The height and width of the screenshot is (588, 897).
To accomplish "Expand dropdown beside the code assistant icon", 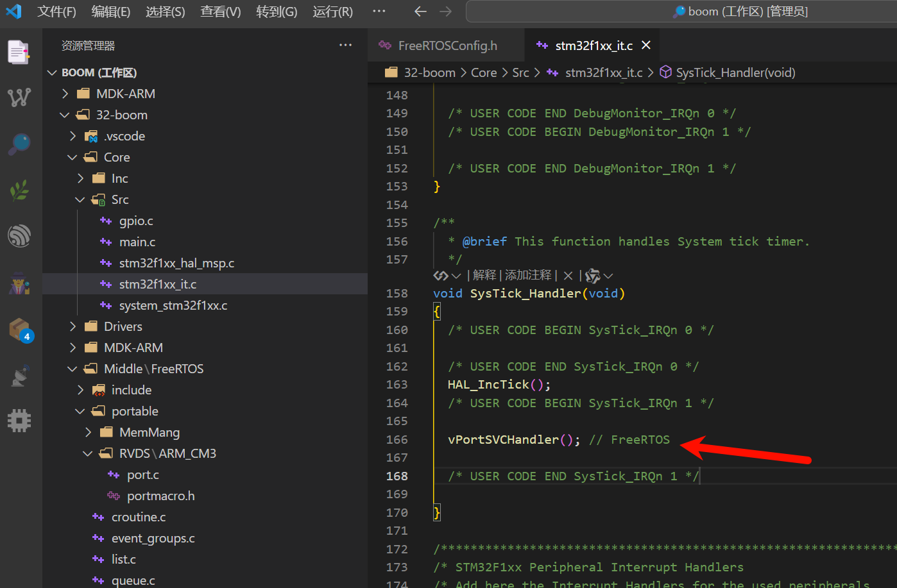I will point(456,276).
